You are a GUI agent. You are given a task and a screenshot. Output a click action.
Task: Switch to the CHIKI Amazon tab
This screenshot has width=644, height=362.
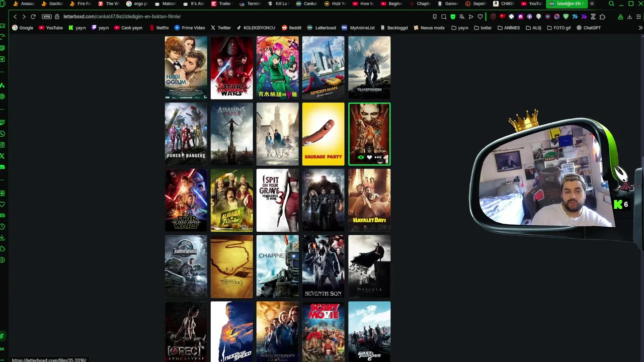504,4
